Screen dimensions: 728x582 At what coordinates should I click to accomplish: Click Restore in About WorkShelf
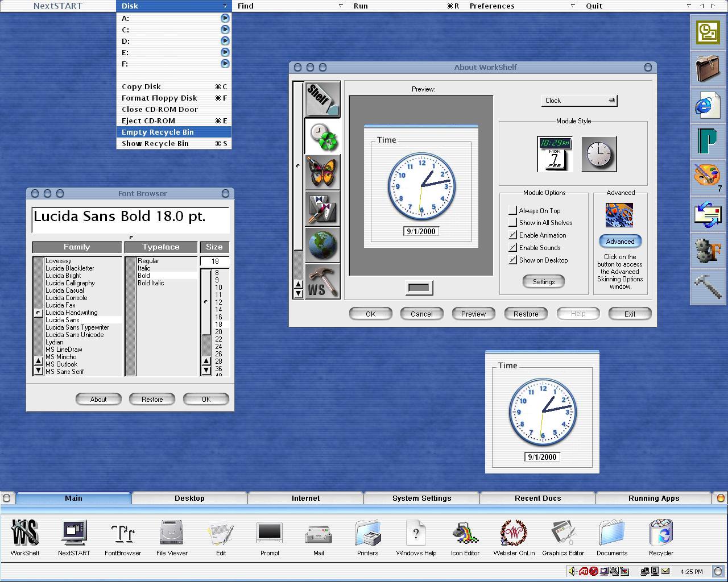pos(526,314)
